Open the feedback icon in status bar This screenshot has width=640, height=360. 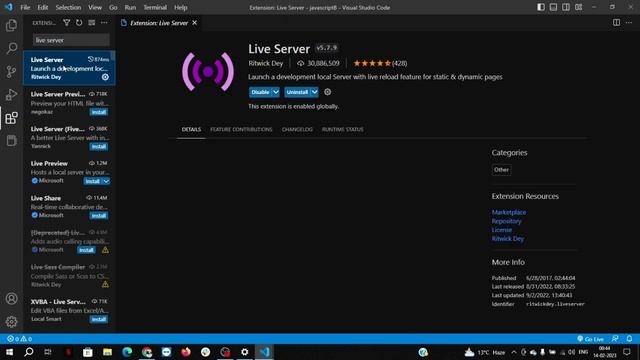615,339
